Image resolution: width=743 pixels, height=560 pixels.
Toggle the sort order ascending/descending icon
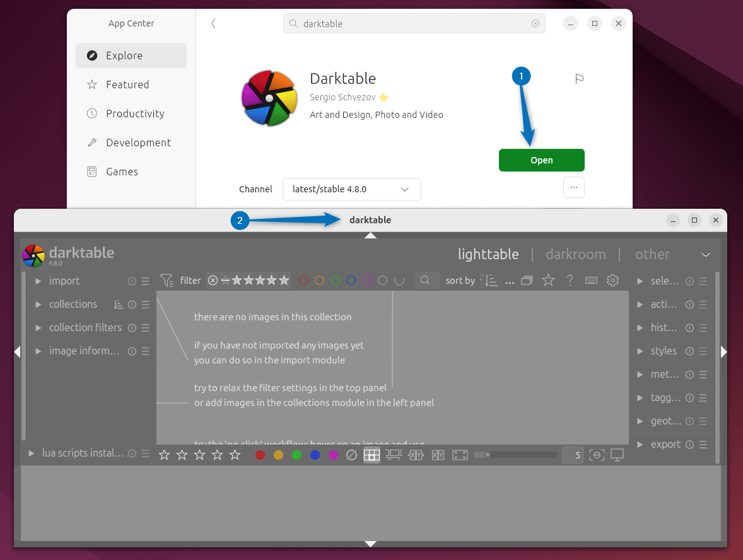[491, 280]
